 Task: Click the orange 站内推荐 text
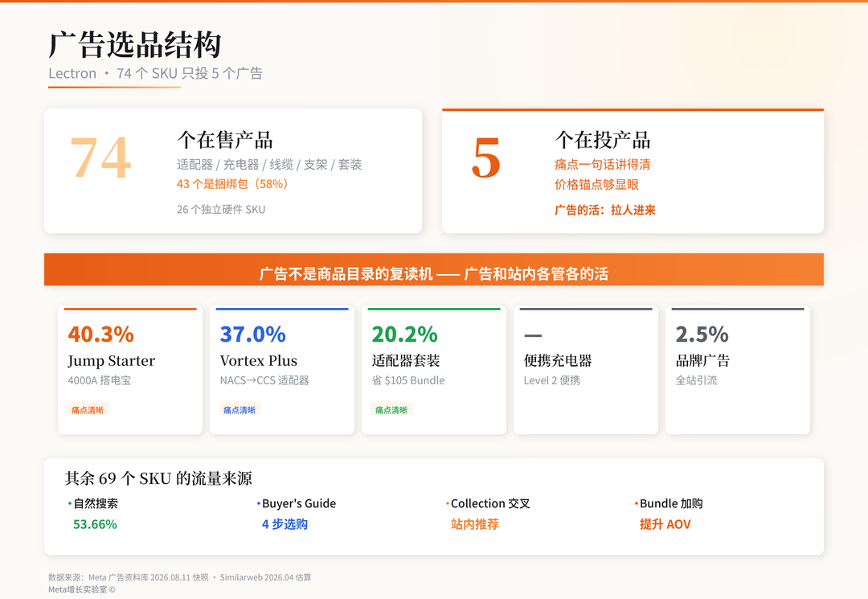[x=475, y=524]
